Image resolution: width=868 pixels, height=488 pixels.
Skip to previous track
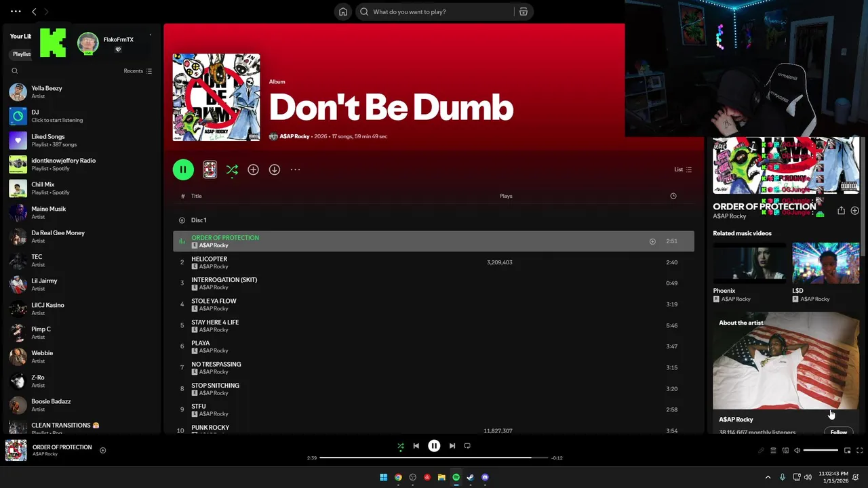pyautogui.click(x=416, y=446)
